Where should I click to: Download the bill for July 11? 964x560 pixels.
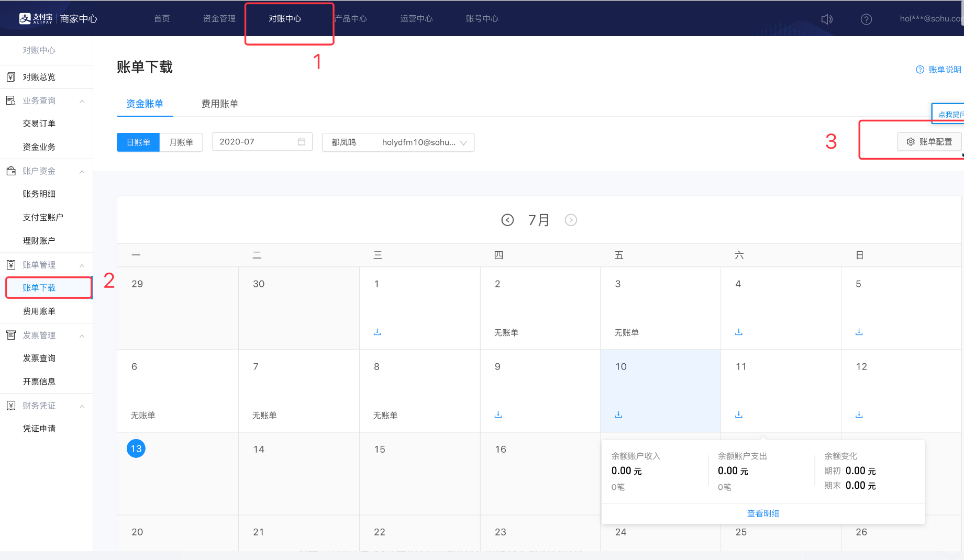click(x=739, y=415)
